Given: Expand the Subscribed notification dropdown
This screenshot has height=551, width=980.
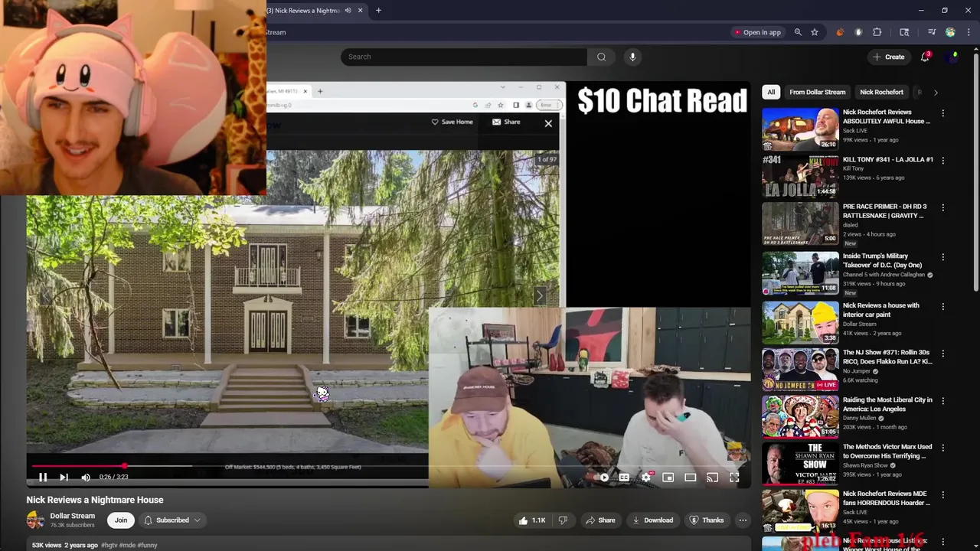Looking at the screenshot, I should 172,520.
